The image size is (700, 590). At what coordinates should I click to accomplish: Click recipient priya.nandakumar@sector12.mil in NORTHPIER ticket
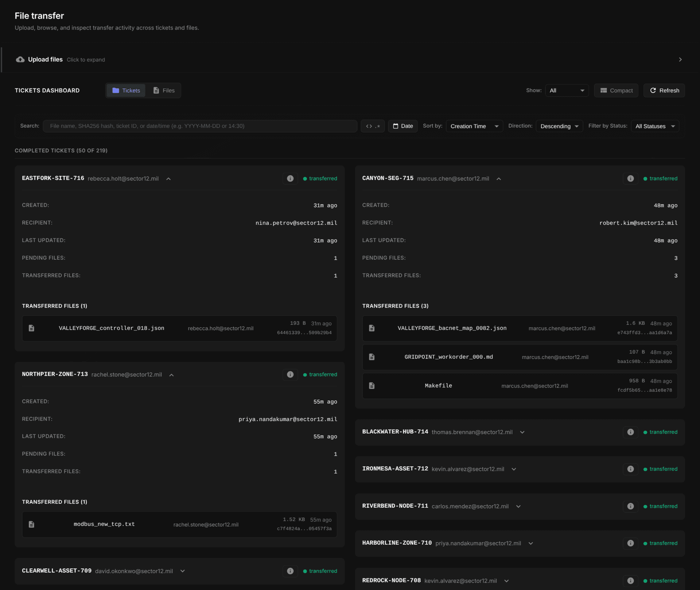click(x=288, y=419)
